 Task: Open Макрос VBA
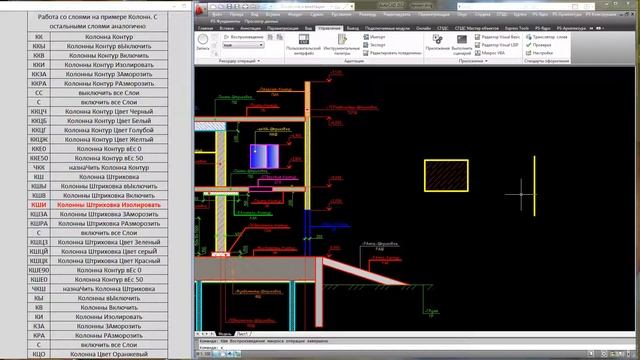pos(490,53)
